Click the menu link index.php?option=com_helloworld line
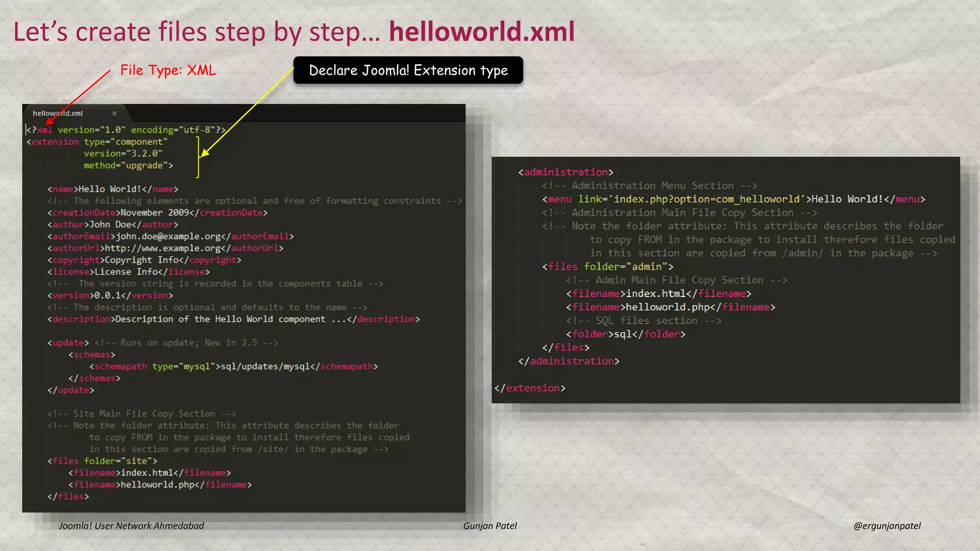 734,199
